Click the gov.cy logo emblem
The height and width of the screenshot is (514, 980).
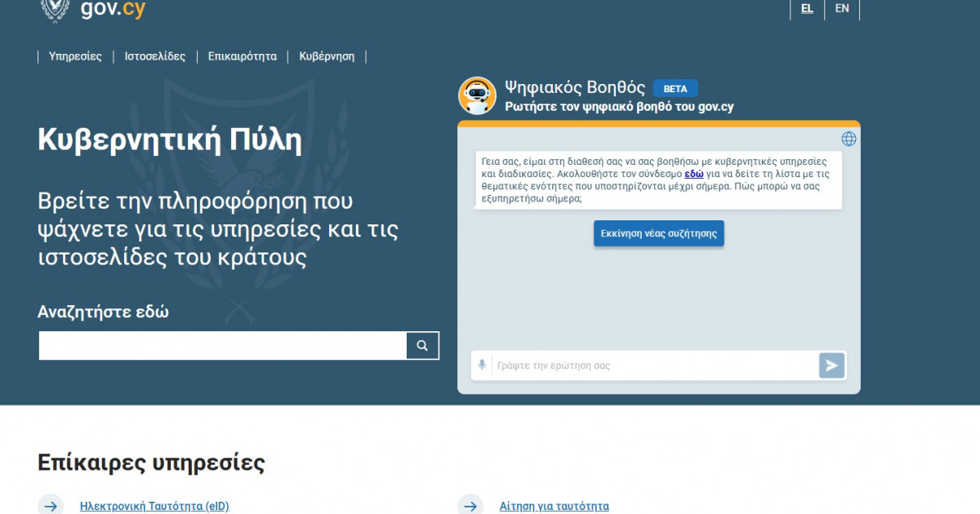55,8
